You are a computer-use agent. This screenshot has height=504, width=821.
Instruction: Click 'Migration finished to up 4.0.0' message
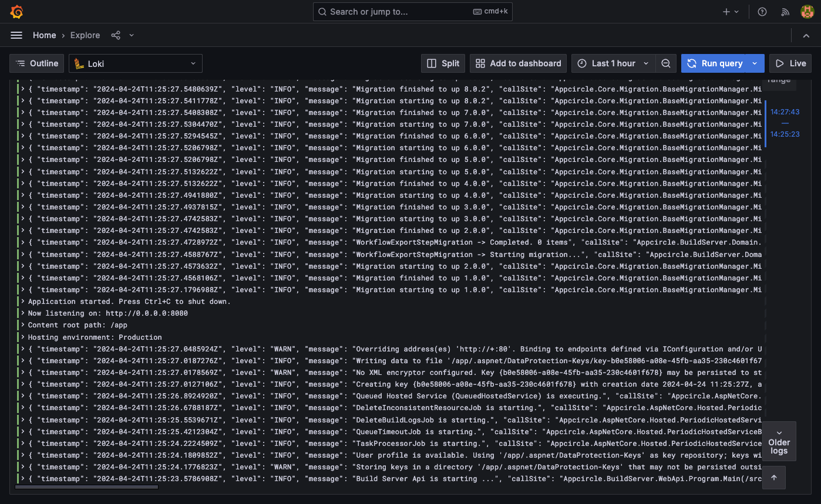pos(422,184)
